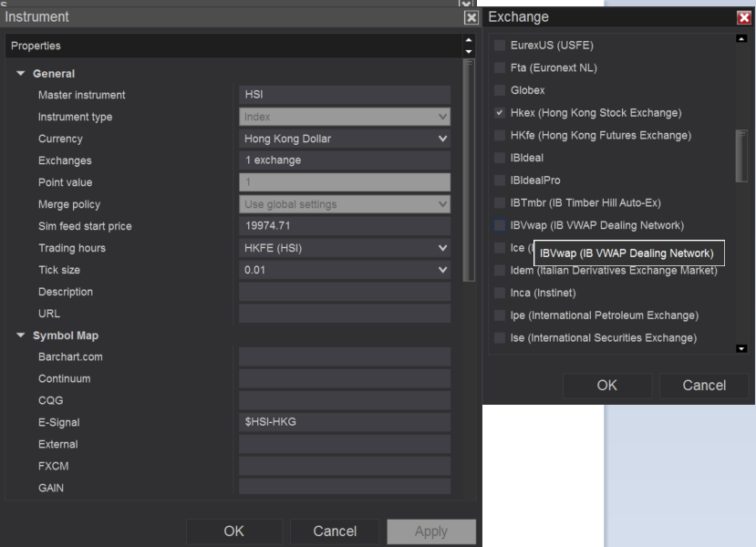Click the GAIN symbol field

345,487
